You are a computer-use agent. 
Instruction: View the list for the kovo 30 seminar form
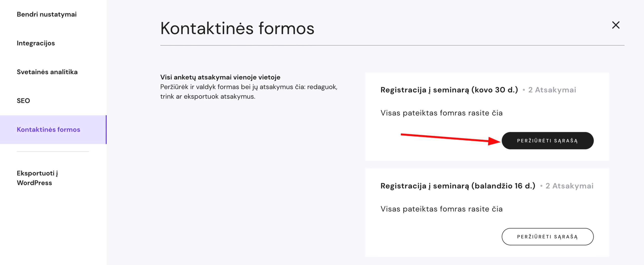pyautogui.click(x=547, y=141)
